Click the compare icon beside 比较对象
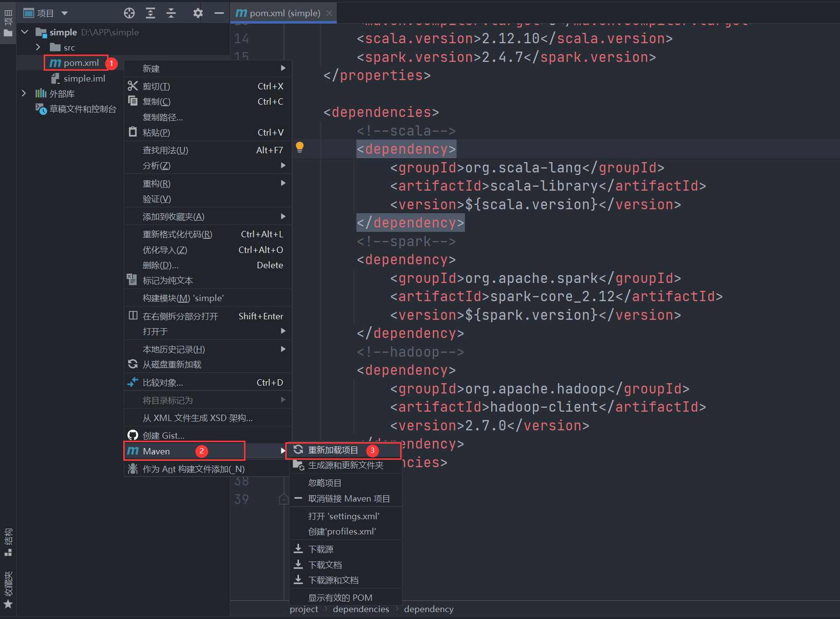840x619 pixels. tap(133, 382)
